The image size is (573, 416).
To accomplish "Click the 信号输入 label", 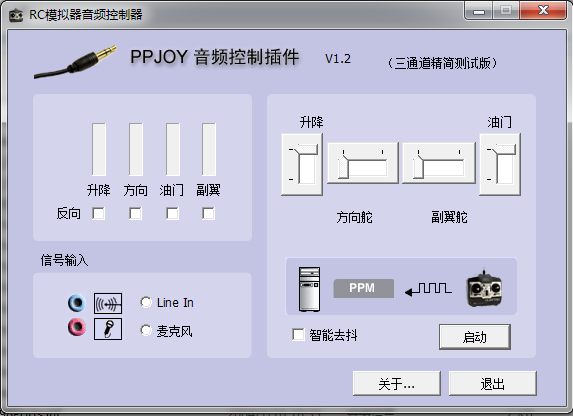I will pyautogui.click(x=64, y=260).
